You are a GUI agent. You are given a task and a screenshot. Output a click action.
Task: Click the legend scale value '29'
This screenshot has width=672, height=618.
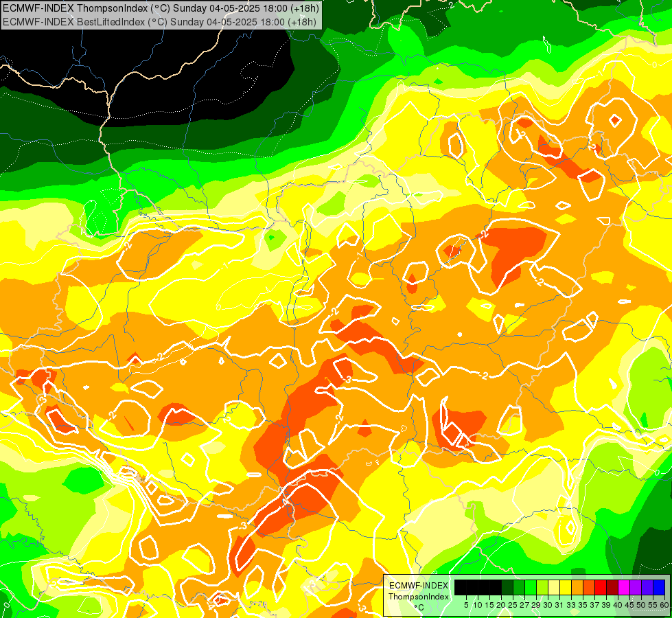[x=536, y=605]
